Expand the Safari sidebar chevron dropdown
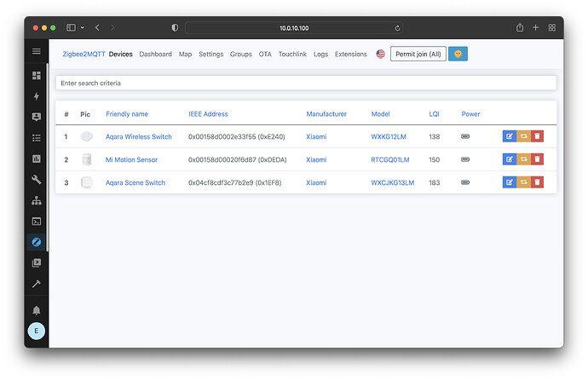588x380 pixels. 82,28
